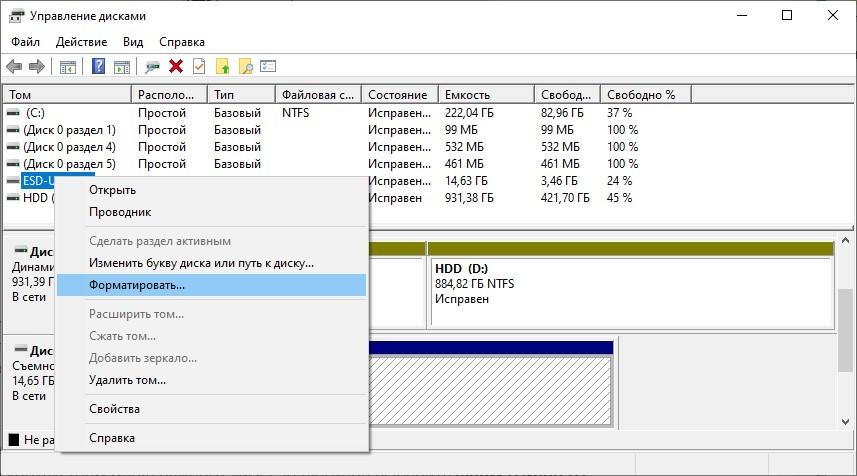Toggle the action pane toolbar icon

[122, 67]
